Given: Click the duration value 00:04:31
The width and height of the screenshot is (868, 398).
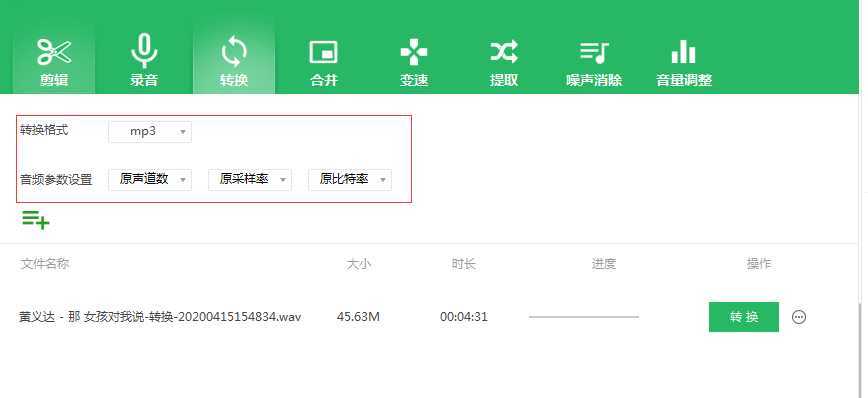Looking at the screenshot, I should tap(464, 317).
